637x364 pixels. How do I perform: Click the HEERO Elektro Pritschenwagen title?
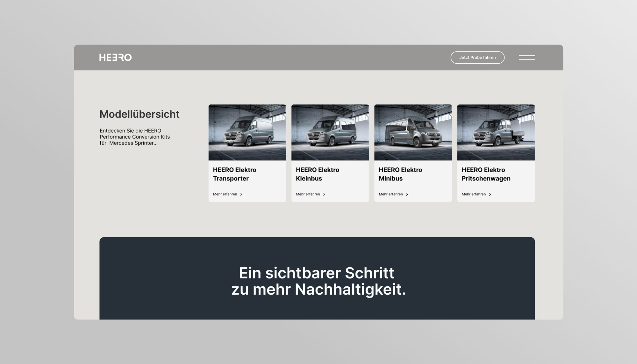[x=486, y=174]
